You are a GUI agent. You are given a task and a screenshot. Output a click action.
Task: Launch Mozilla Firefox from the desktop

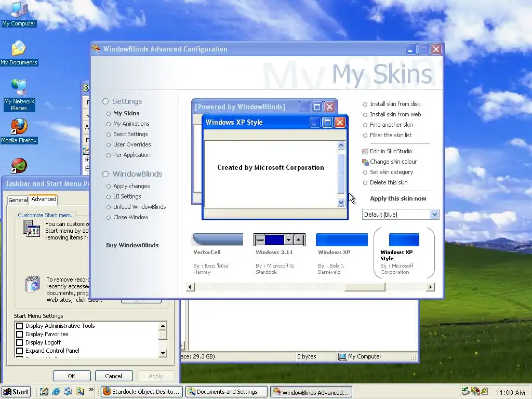(19, 130)
